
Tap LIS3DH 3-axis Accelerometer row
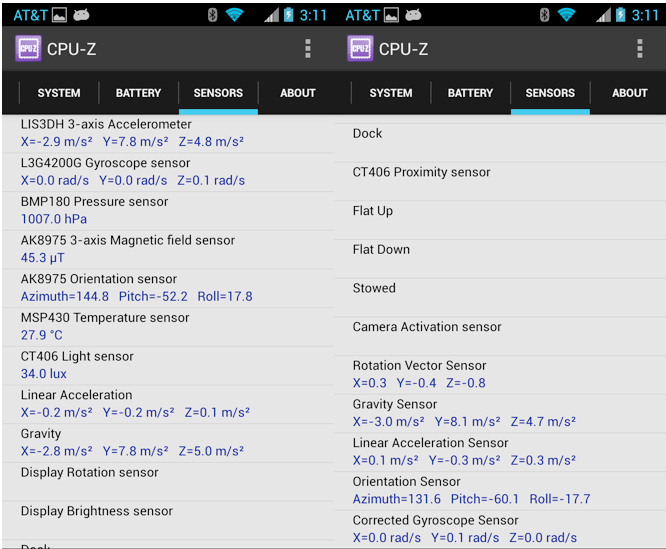click(168, 133)
